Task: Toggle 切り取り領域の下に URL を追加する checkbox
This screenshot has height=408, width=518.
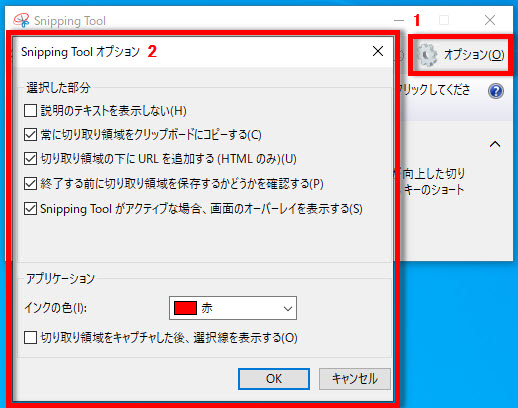Action: pos(30,159)
